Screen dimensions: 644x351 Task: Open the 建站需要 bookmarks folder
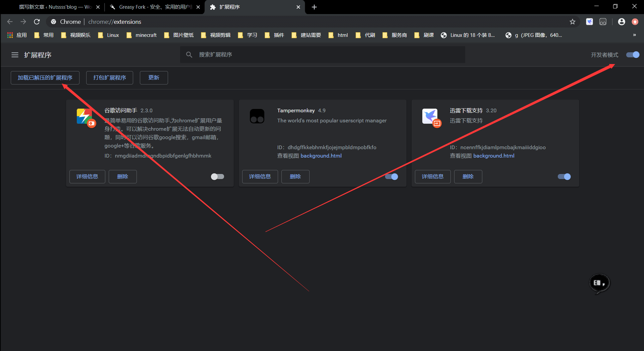point(306,35)
